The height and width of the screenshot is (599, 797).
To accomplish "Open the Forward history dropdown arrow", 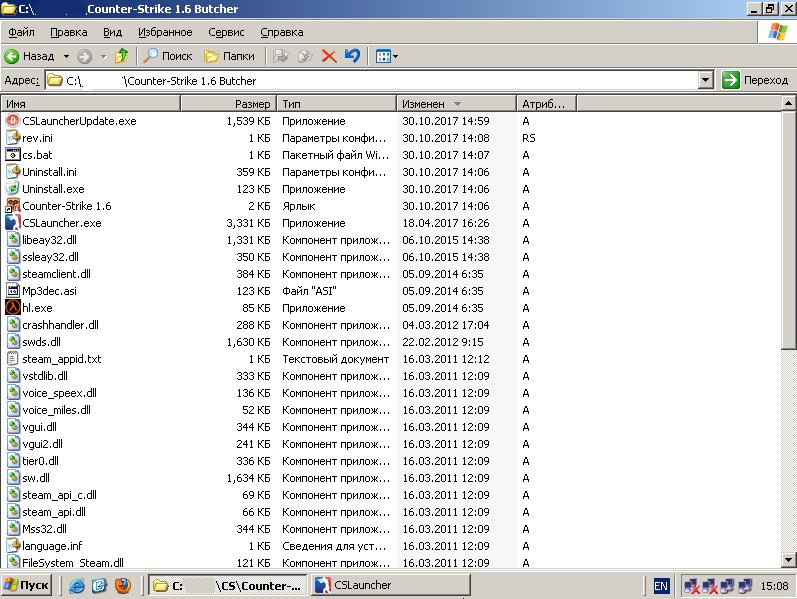I will point(103,56).
